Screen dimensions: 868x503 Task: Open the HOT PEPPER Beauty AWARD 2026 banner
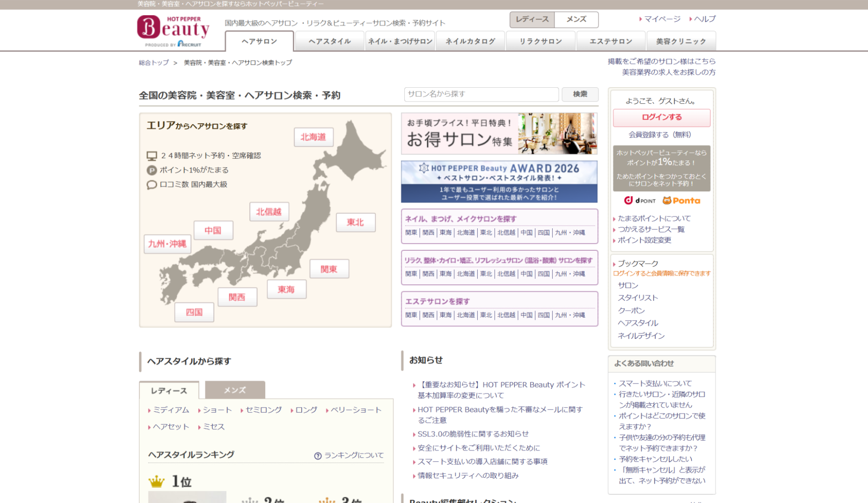click(x=499, y=181)
